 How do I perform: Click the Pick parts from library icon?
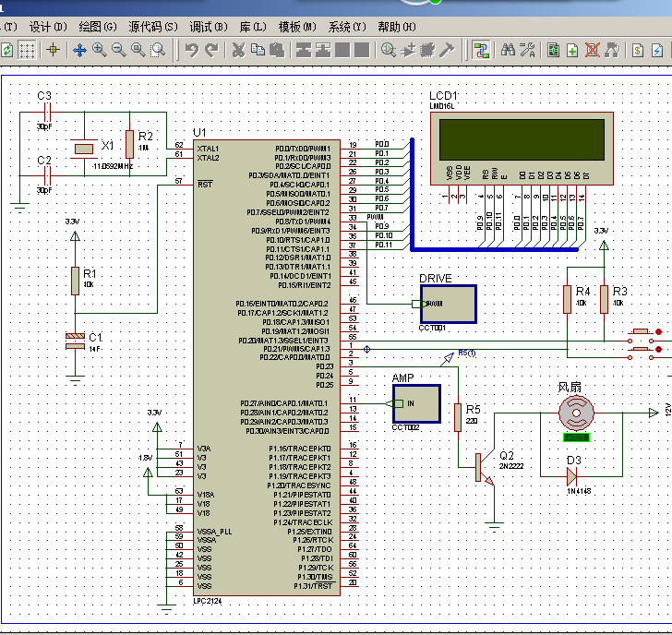[389, 50]
